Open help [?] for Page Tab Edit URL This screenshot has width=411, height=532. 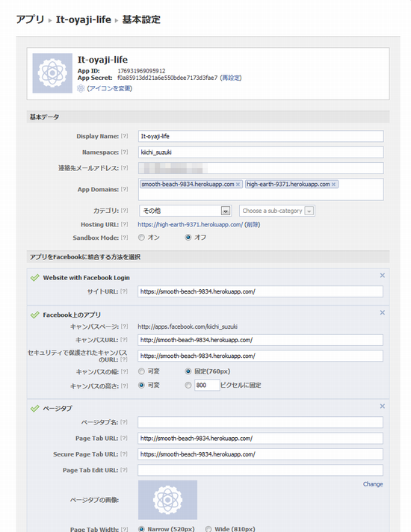124,470
